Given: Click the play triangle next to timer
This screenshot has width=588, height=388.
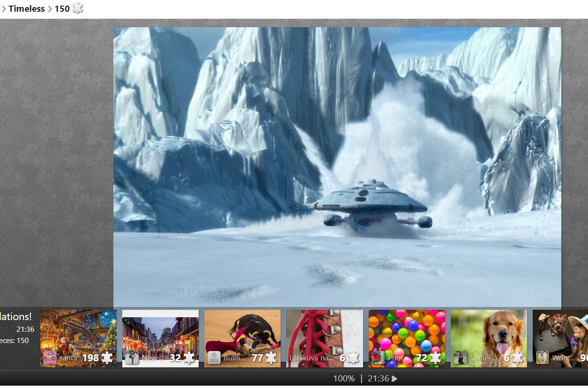Looking at the screenshot, I should (x=394, y=379).
